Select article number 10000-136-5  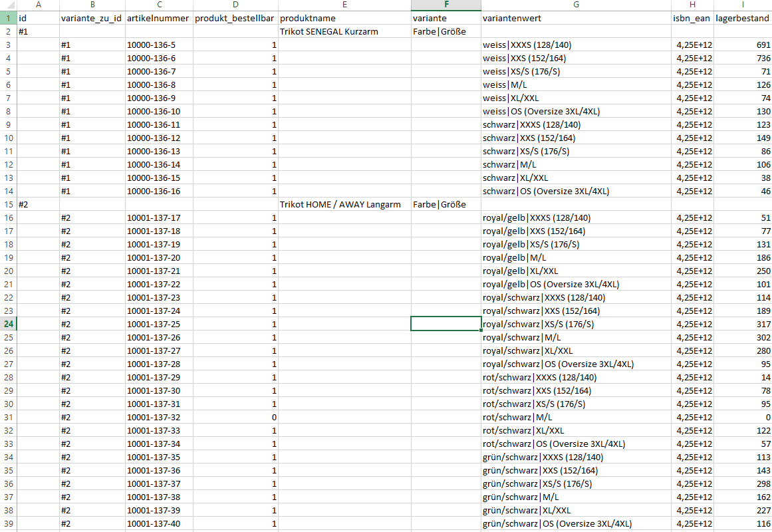click(x=159, y=45)
